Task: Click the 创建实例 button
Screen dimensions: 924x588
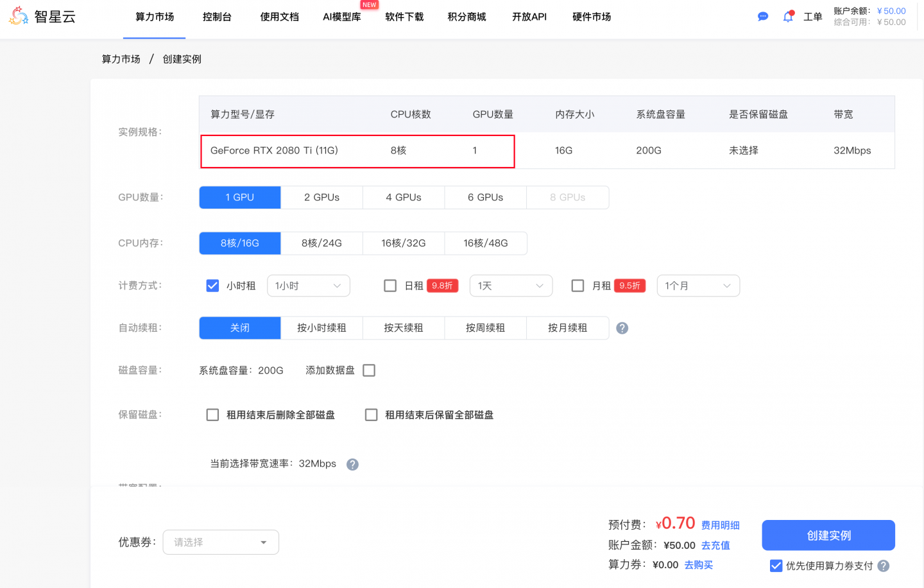Action: 828,535
